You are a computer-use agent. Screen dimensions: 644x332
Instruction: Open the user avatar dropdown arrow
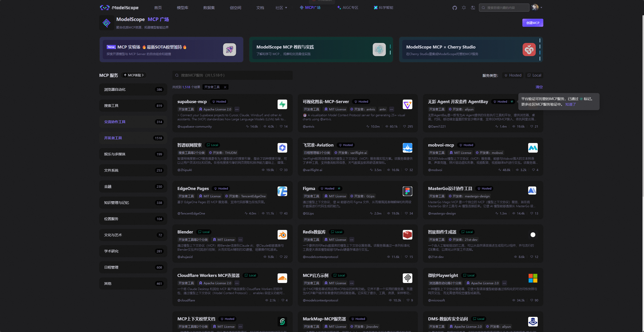541,8
